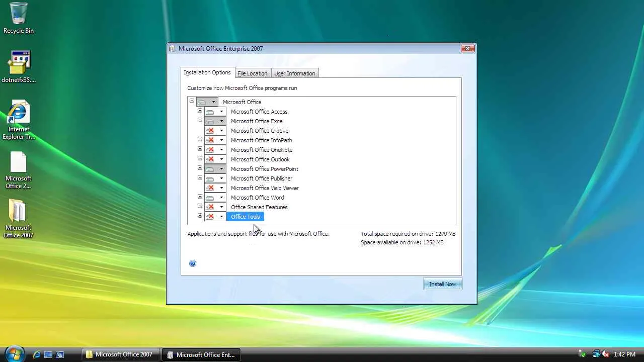This screenshot has height=362, width=644.
Task: Select the Internet Explorer desktop shortcut
Action: click(19, 120)
